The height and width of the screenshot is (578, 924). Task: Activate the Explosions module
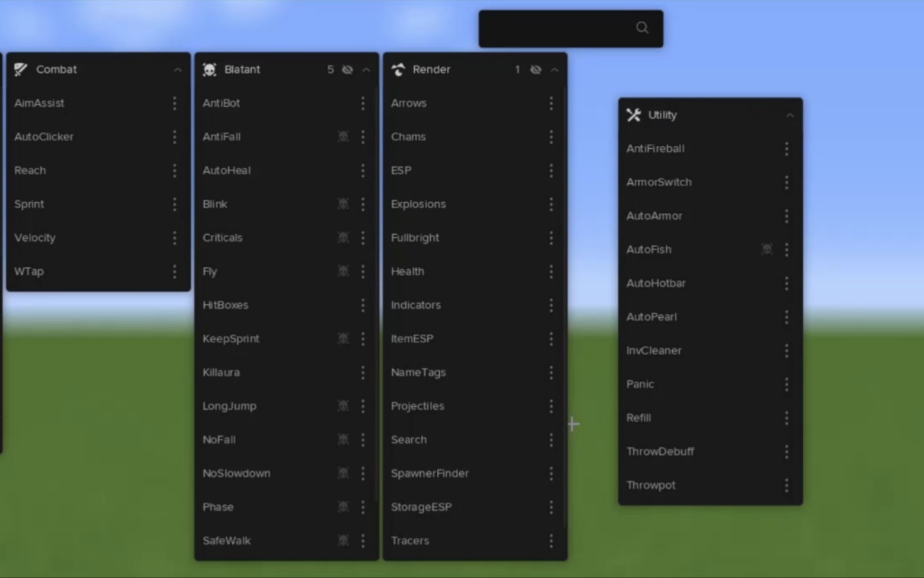[473, 203]
